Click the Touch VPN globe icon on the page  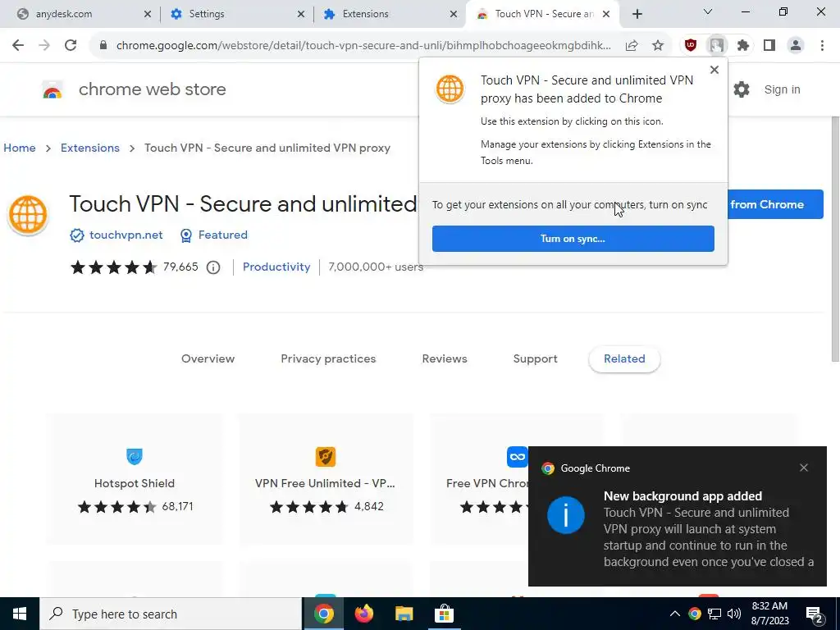tap(28, 215)
